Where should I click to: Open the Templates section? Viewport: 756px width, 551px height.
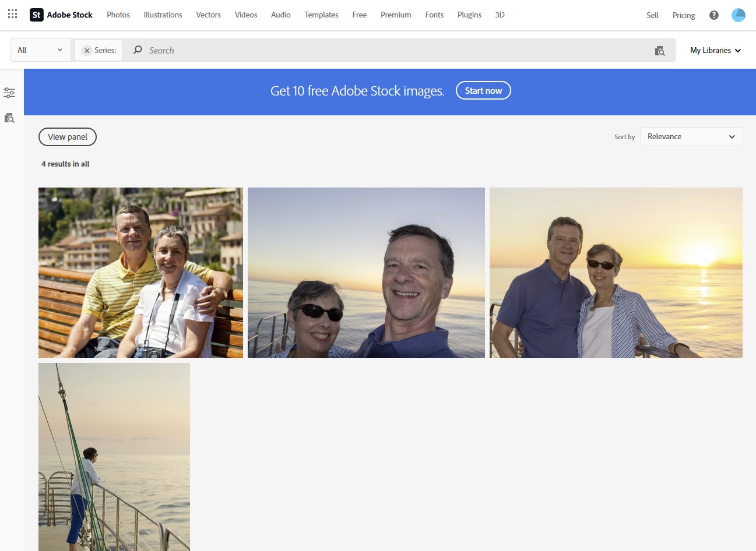321,15
